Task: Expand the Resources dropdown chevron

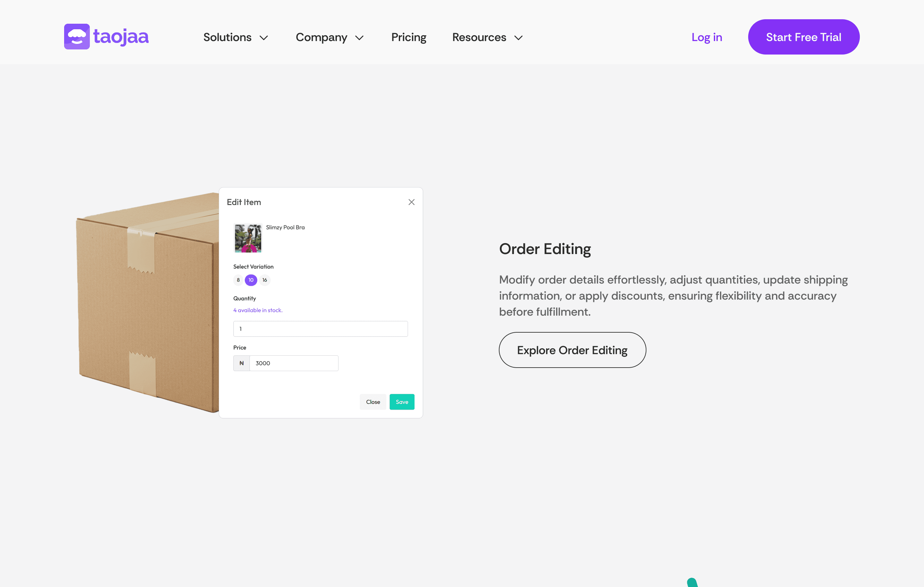Action: click(518, 38)
